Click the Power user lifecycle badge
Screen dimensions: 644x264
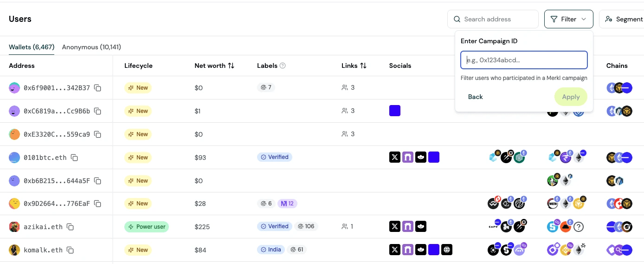point(147,227)
